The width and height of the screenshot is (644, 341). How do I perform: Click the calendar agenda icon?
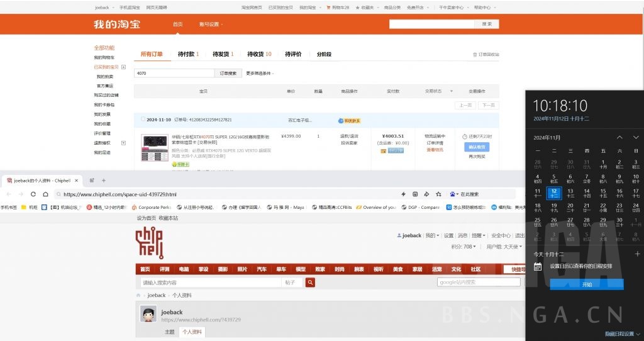pyautogui.click(x=537, y=266)
